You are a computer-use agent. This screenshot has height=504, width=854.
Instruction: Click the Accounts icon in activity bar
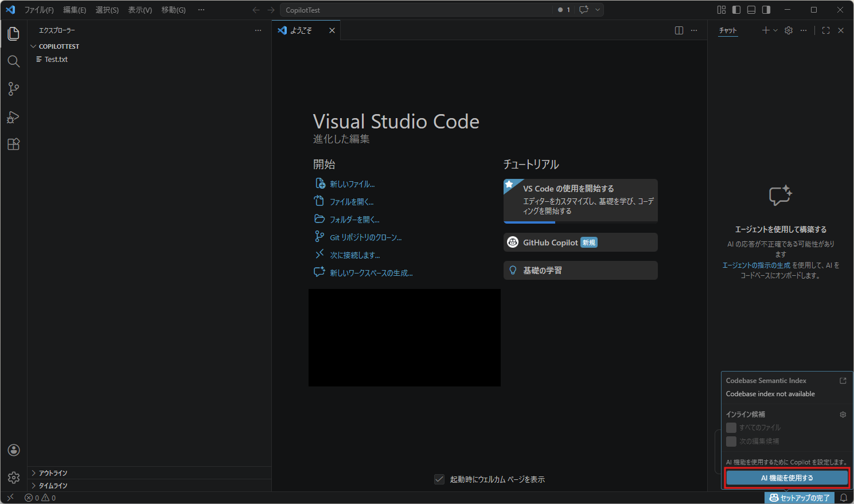point(14,450)
